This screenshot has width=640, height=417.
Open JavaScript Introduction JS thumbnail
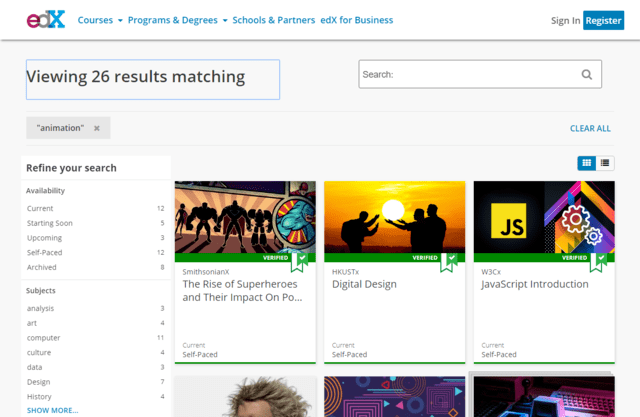(544, 217)
